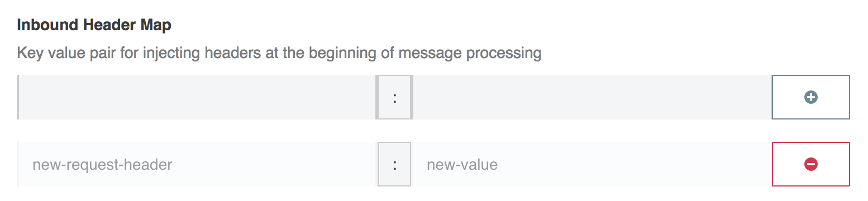Viewport: 868px width, 201px height.
Task: Remove the new-request-header entry
Action: [x=810, y=164]
